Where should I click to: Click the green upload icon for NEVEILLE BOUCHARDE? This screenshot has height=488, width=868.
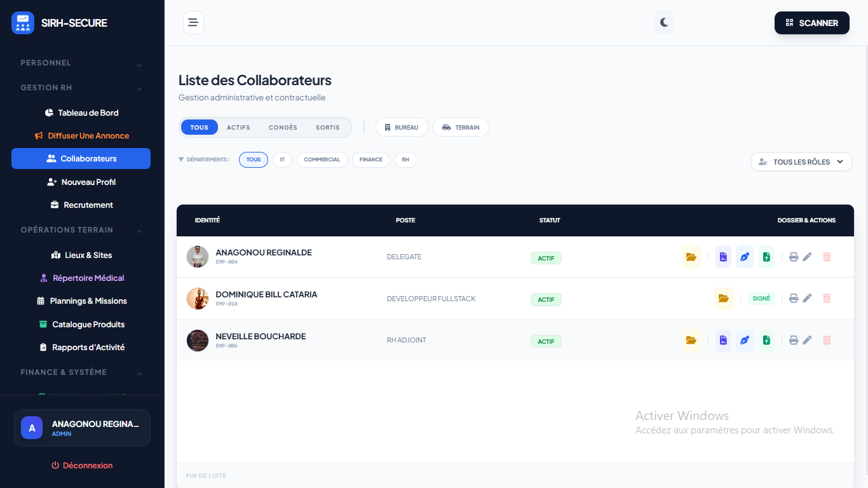pos(766,341)
